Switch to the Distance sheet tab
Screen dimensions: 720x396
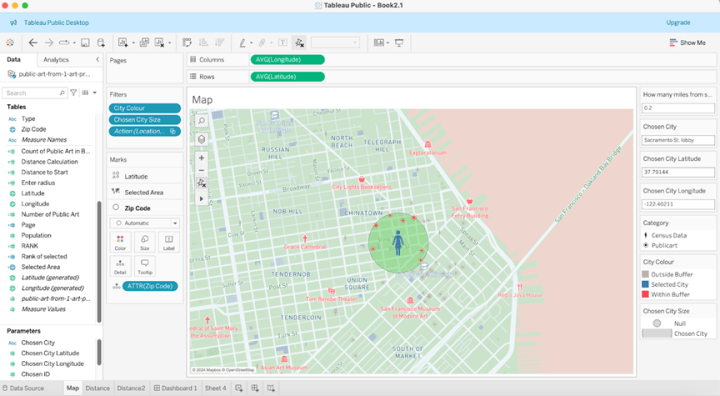click(98, 388)
